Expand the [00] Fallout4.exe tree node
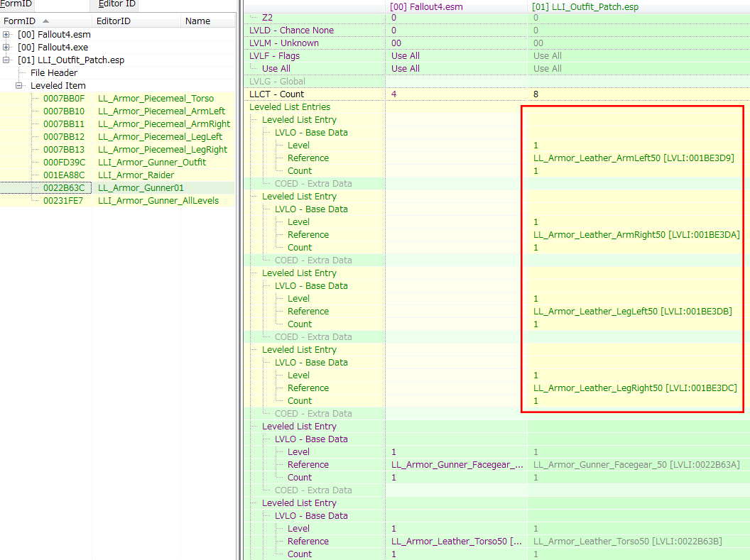This screenshot has height=560, width=750. [6, 48]
